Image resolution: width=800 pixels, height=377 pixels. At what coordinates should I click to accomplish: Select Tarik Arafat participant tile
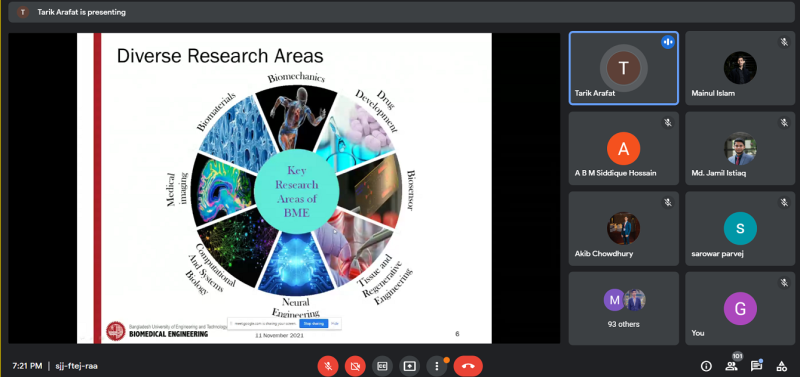623,68
